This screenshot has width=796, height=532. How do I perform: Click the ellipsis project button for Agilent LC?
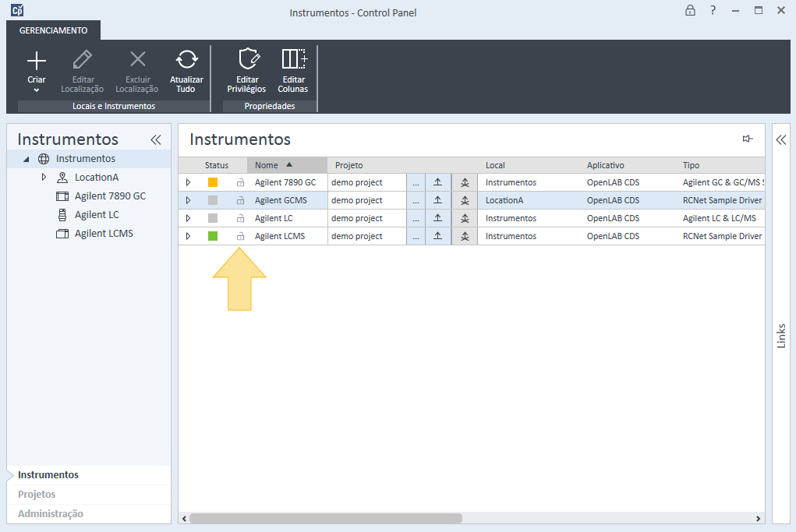416,218
